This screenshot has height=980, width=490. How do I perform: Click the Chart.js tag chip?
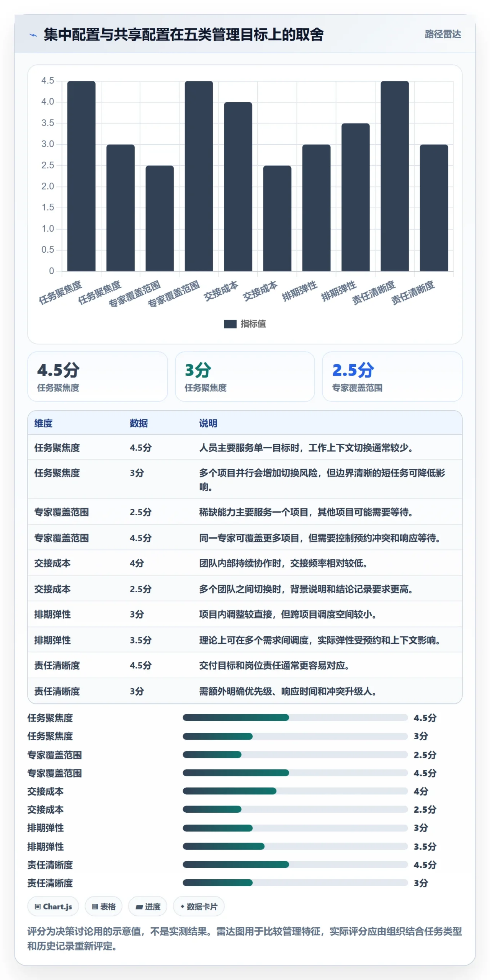click(x=53, y=906)
